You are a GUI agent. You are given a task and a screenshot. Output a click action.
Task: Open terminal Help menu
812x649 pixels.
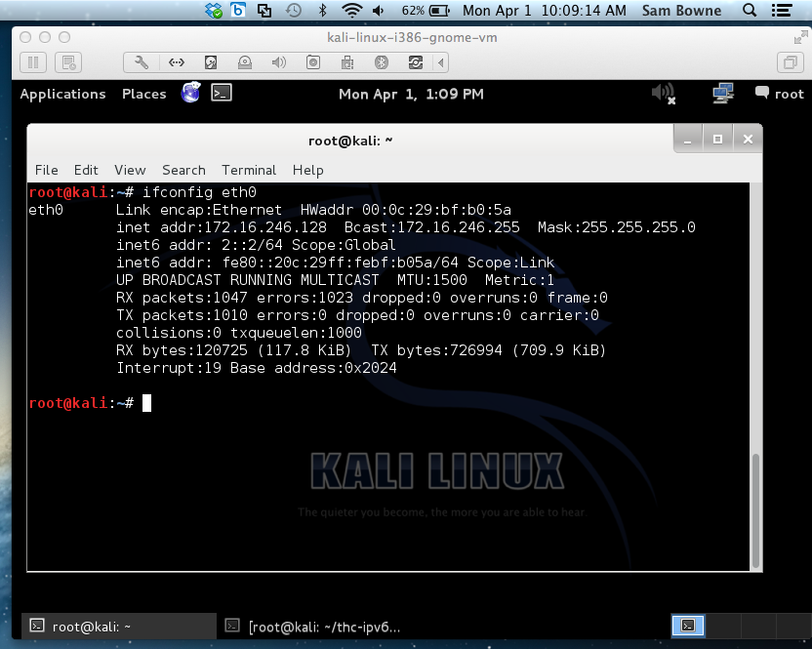[x=308, y=170]
